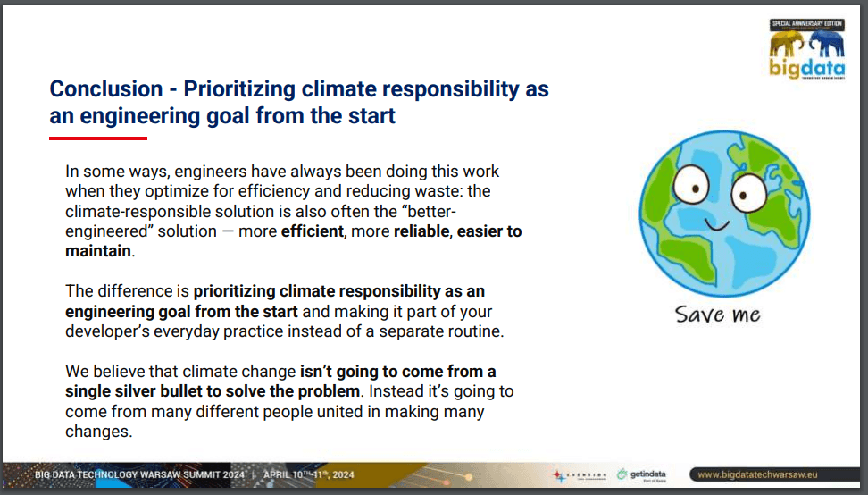Click the 'Save me' caption text

pos(717,315)
